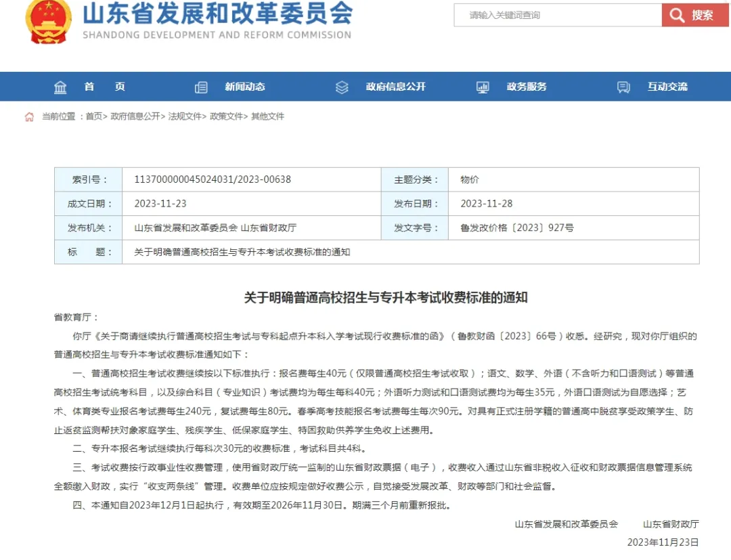Viewport: 731px width, 560px height.
Task: Select the 标题 row title text
Action: (242, 253)
